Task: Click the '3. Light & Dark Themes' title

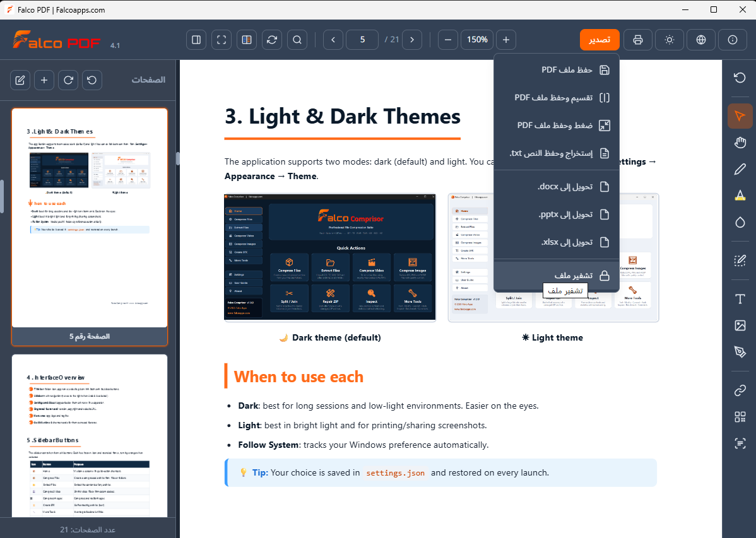Action: [342, 117]
